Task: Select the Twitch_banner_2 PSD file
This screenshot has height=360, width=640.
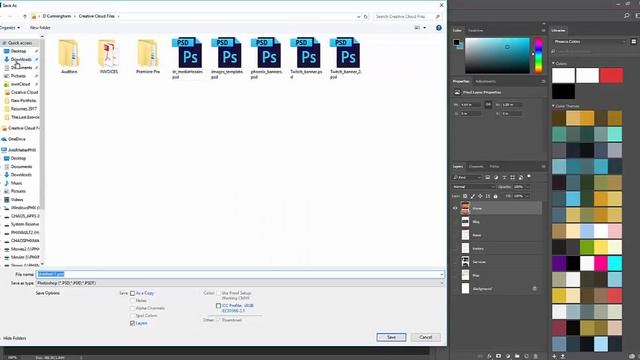Action: (345, 58)
